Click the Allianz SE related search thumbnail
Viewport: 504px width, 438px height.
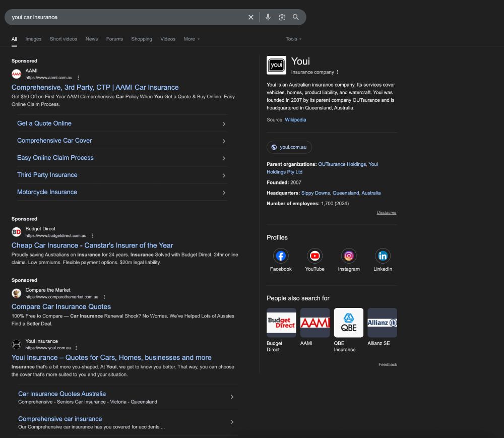click(382, 323)
